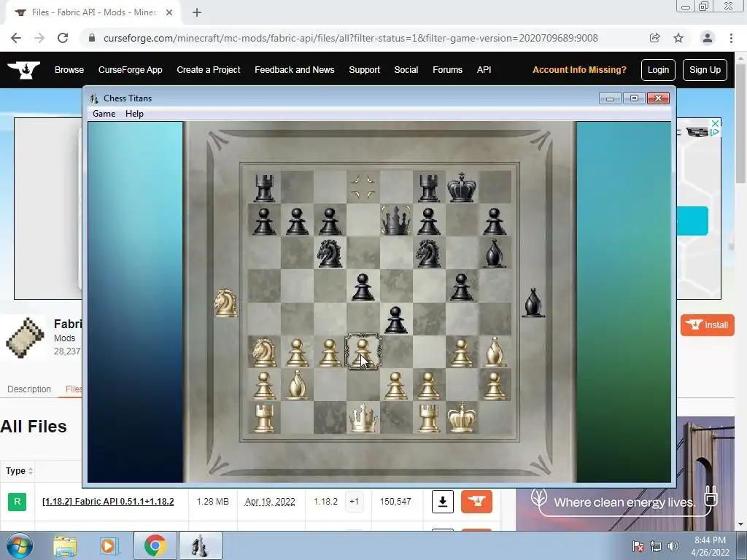Select the white pawn on e2
Image resolution: width=747 pixels, height=560 pixels.
396,385
